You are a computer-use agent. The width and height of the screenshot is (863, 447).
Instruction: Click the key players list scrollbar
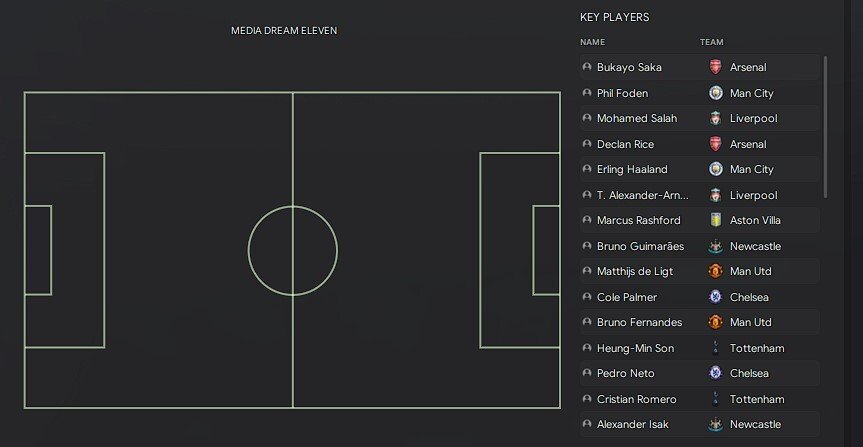[x=825, y=125]
